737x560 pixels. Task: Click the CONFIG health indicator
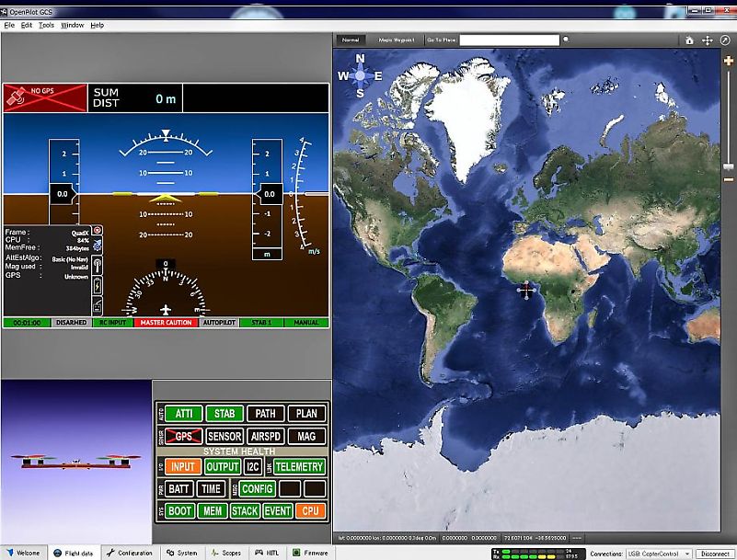point(257,489)
